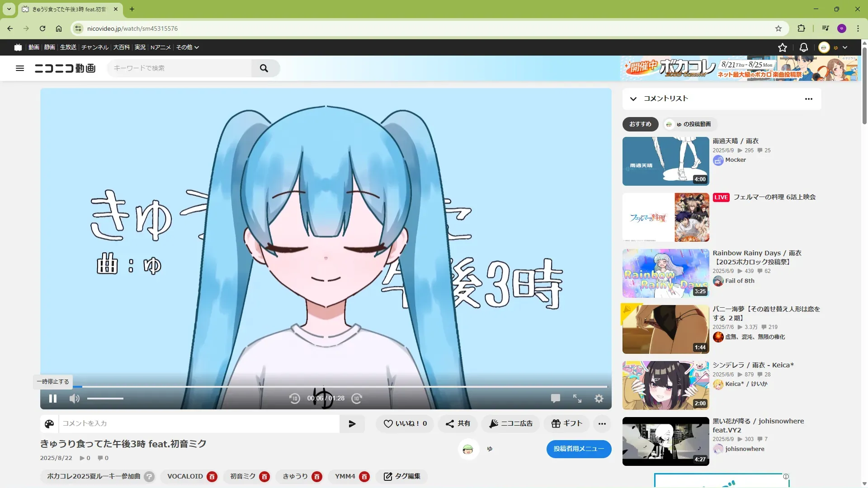This screenshot has height=488, width=868.
Task: Adjust the volume slider bar
Action: [x=105, y=399]
